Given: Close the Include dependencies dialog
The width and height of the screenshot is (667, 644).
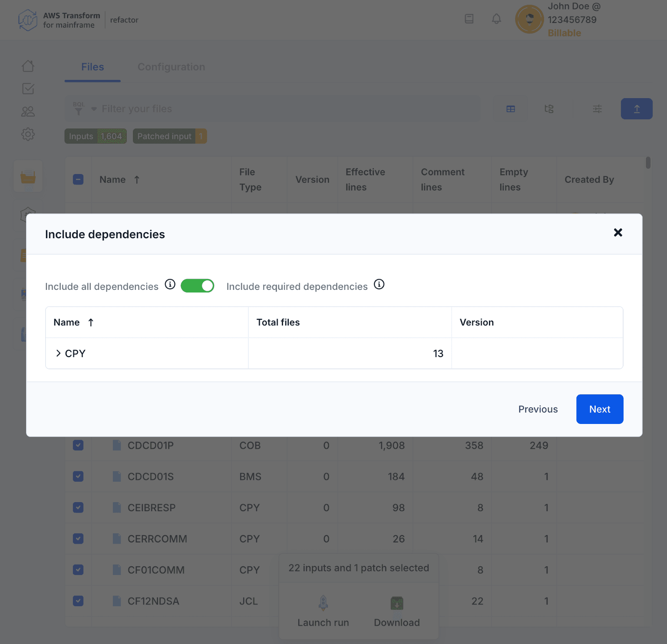Looking at the screenshot, I should coord(617,233).
